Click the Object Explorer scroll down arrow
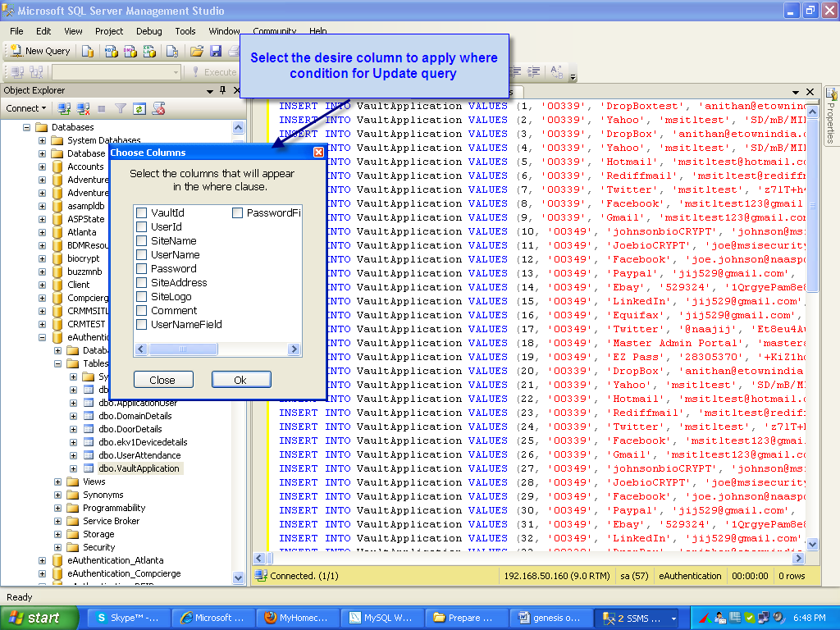The width and height of the screenshot is (840, 630). [x=239, y=577]
